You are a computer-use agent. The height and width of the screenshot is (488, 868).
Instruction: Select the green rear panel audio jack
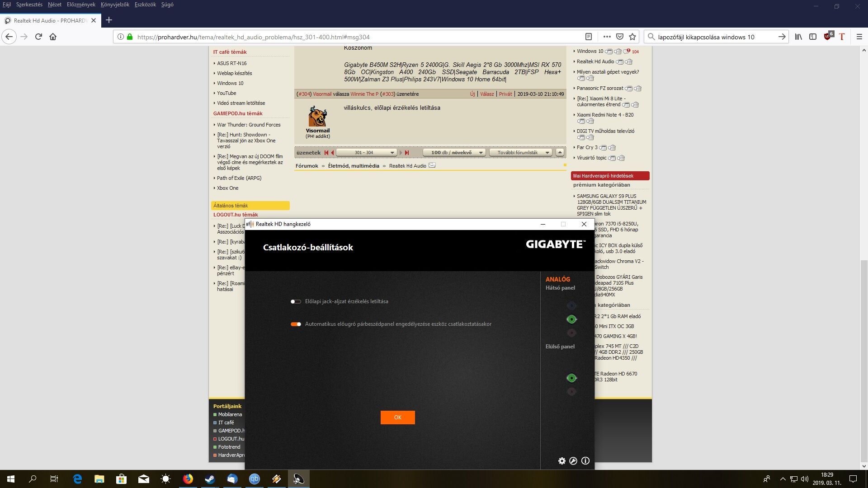pyautogui.click(x=571, y=319)
